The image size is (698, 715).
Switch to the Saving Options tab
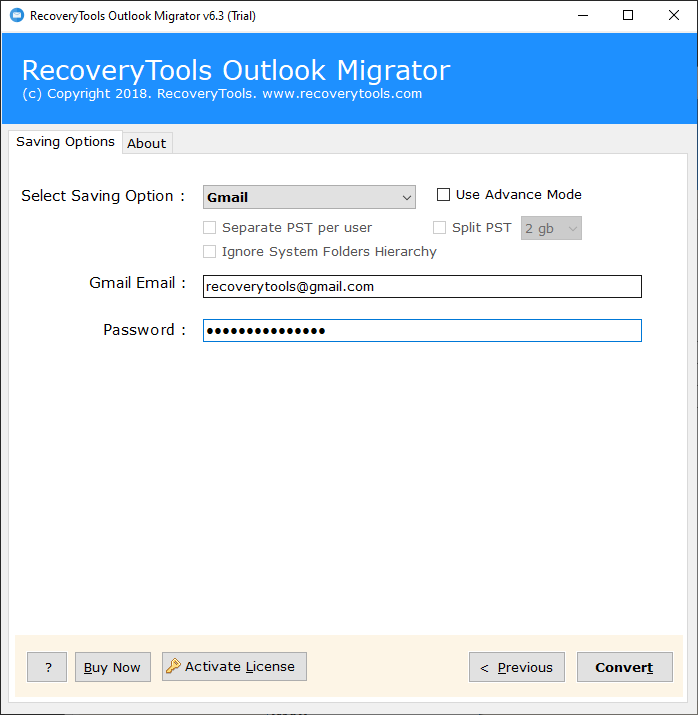[x=65, y=142]
